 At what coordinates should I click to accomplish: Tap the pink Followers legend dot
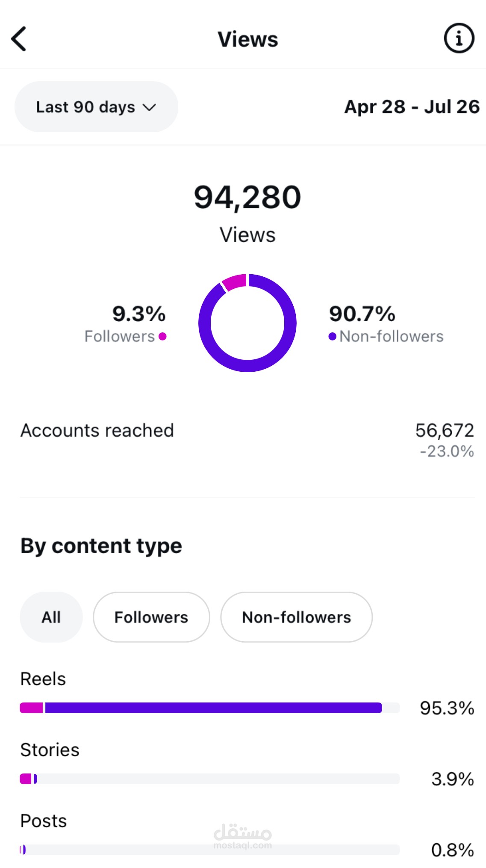click(162, 337)
